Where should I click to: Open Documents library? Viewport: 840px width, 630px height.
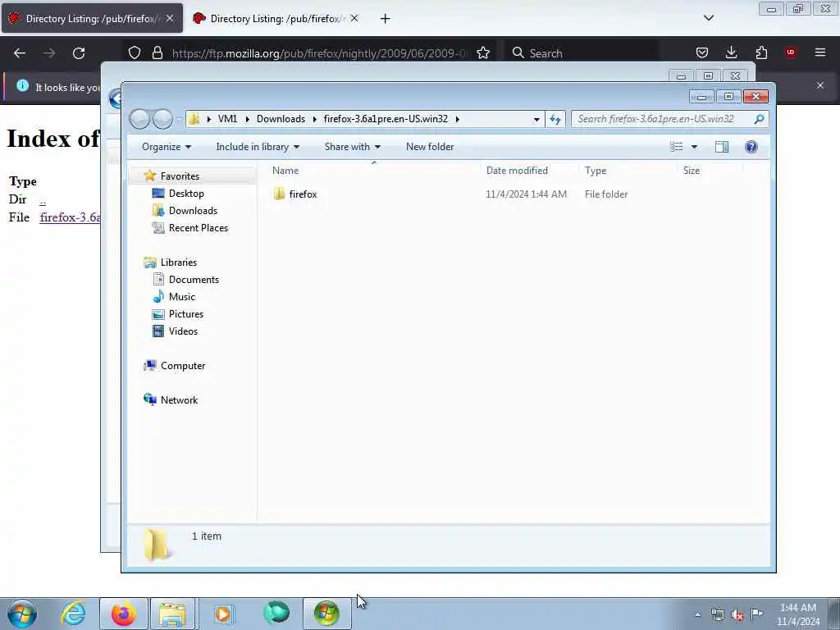tap(194, 280)
